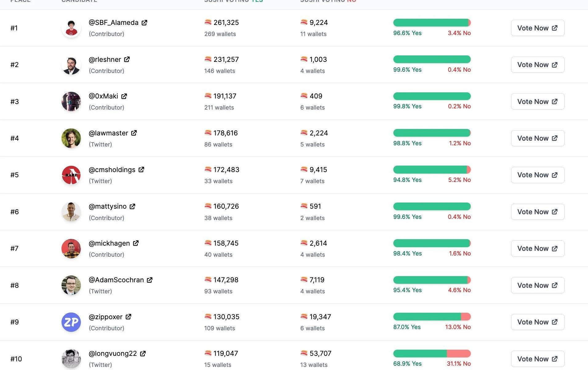The image size is (588, 370).
Task: Click the external link icon beside @lawmaster
Action: point(134,133)
